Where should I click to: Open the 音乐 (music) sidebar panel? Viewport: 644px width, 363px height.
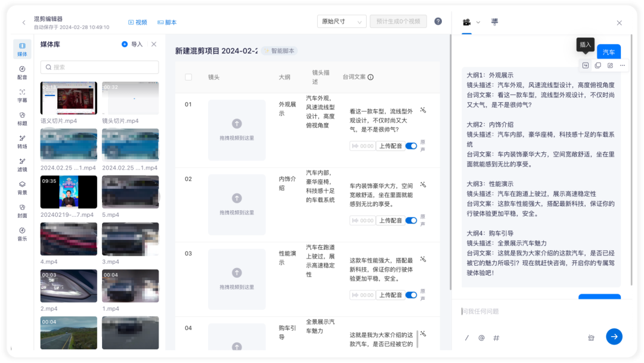(22, 234)
